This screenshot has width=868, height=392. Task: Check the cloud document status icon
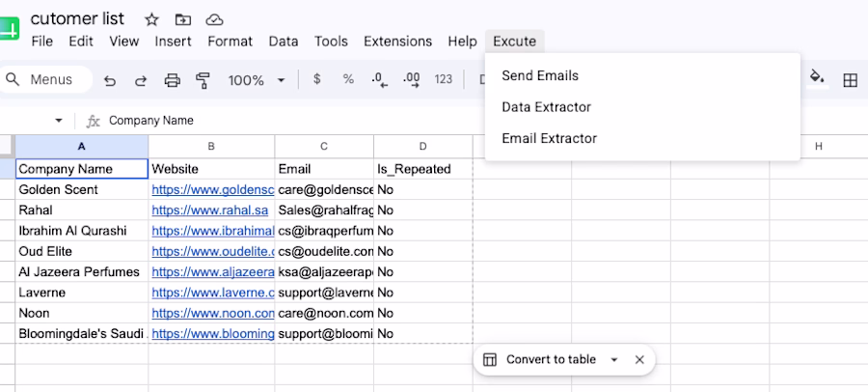tap(214, 20)
